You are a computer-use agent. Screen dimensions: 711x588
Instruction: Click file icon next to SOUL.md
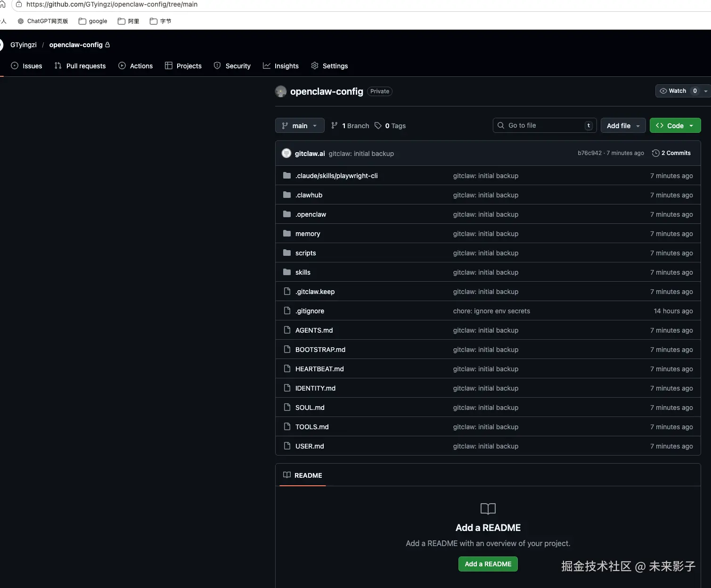click(287, 407)
